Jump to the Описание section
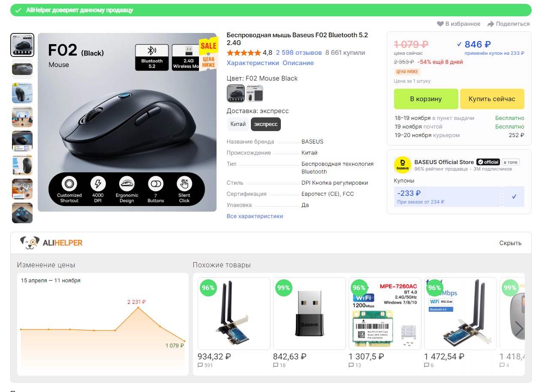The height and width of the screenshot is (392, 539). point(298,63)
